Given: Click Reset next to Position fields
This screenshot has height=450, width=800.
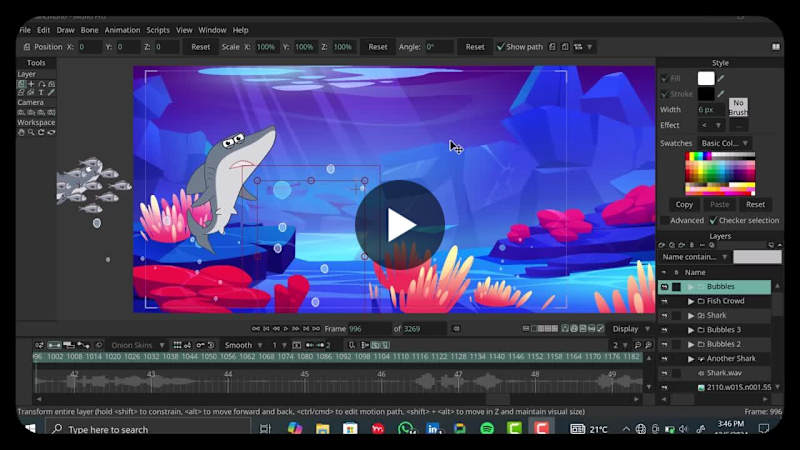Looking at the screenshot, I should pyautogui.click(x=201, y=47).
